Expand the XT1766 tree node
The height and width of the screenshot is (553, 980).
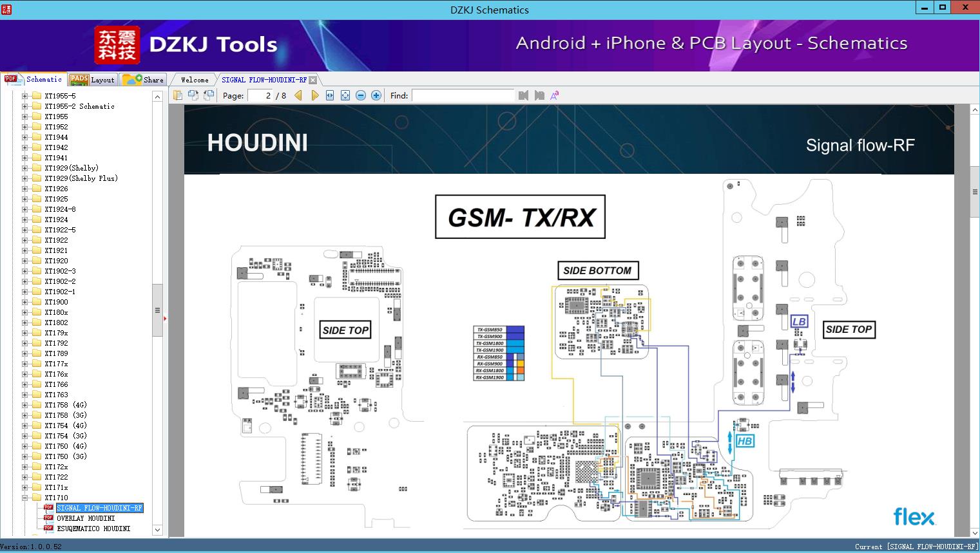[x=25, y=384]
